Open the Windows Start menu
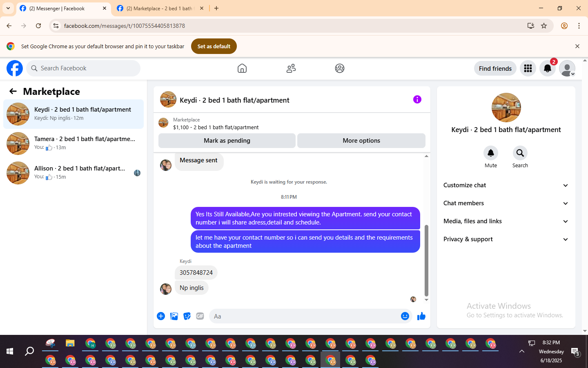Screen dimensions: 588x368 pyautogui.click(x=10, y=351)
